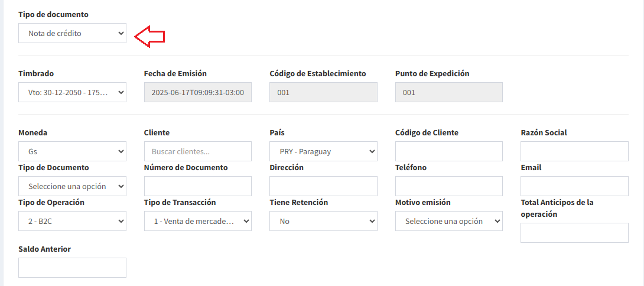Focus the Buscar clientes search box
The image size is (644, 286).
[198, 152]
